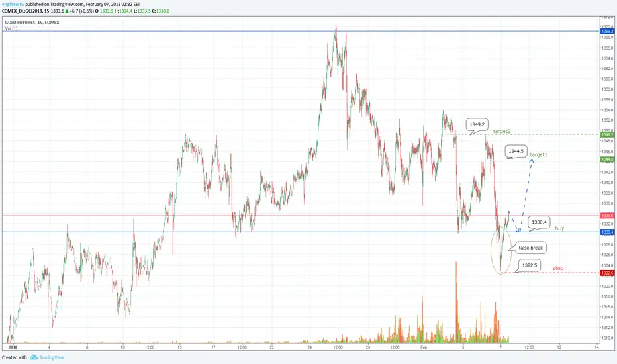The image size is (617, 364).
Task: Click the 1316.0 price scale value
Action: (607, 307)
